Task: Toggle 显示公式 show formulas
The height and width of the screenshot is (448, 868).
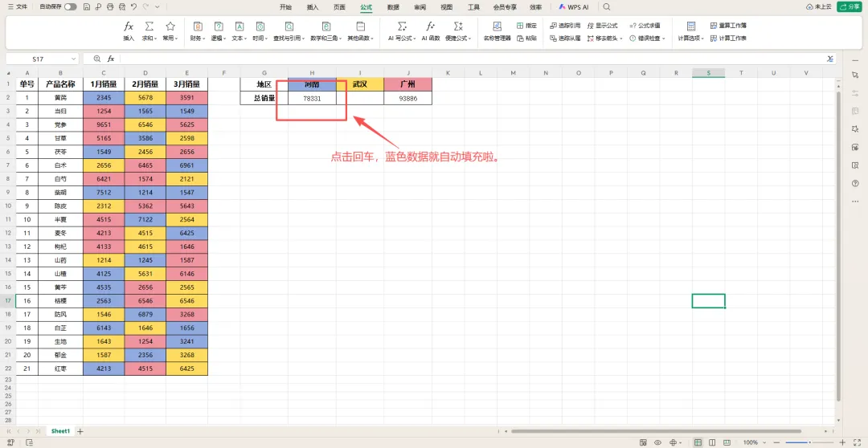Action: click(602, 26)
